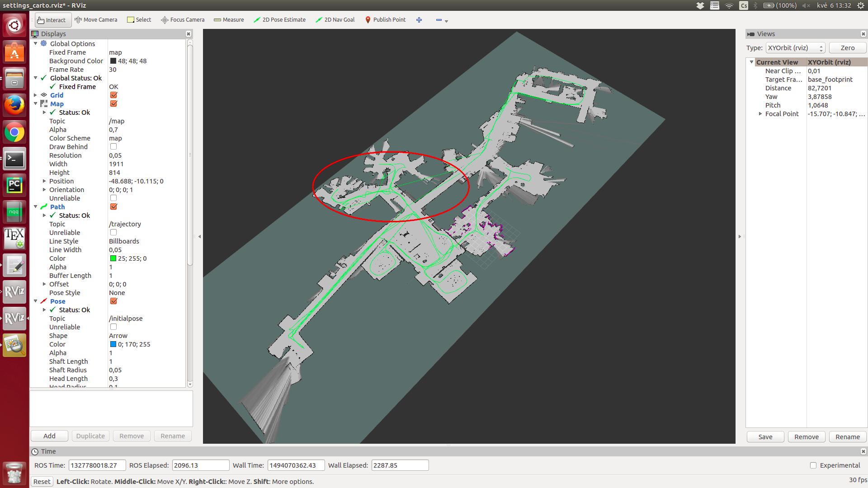Select the Interact tool
Viewport: 868px width, 488px height.
click(x=52, y=20)
